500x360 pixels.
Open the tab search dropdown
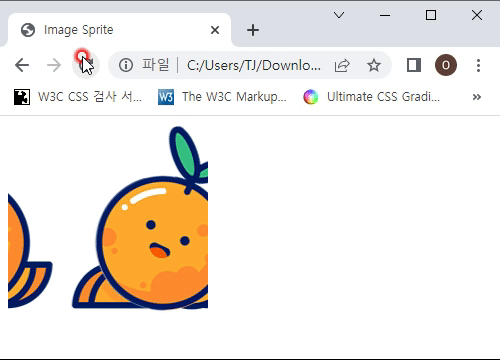point(339,15)
